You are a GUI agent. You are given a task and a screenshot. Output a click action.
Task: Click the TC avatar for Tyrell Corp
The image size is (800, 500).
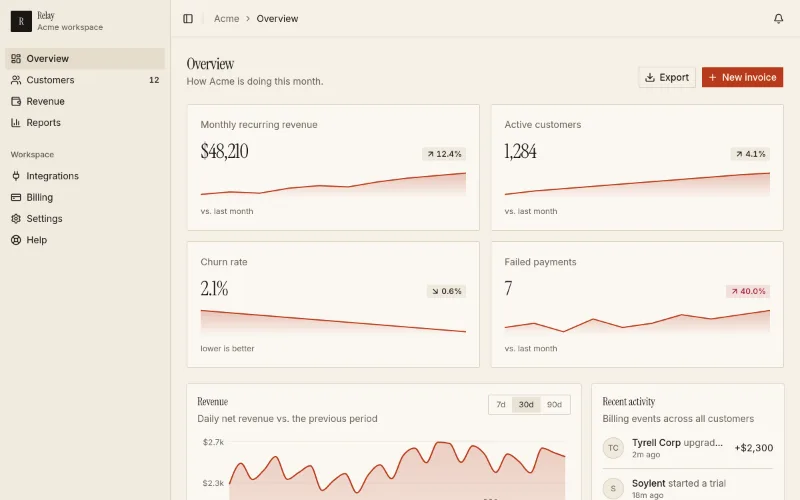(x=613, y=448)
